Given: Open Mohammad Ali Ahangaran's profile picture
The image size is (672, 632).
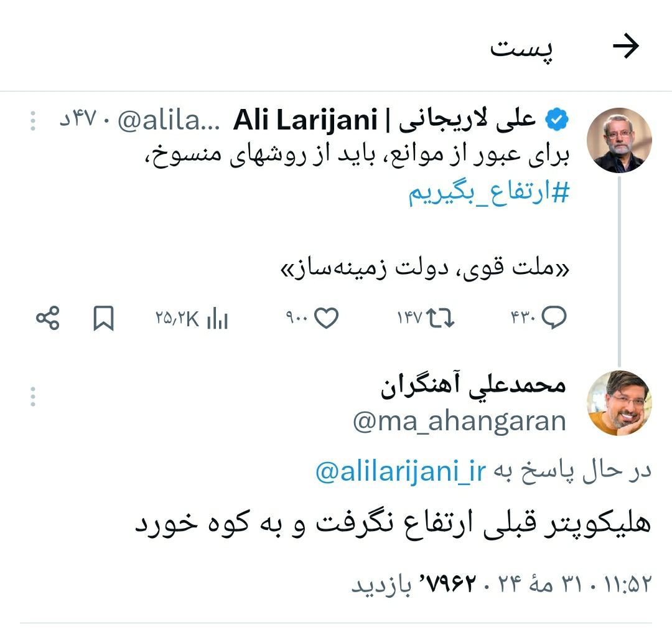Looking at the screenshot, I should coord(618,403).
